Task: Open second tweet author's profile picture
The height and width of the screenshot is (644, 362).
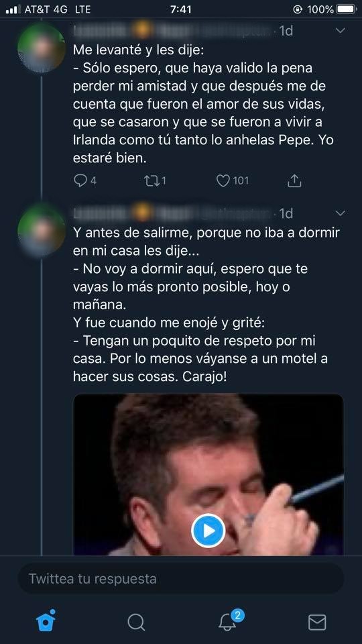Action: click(42, 230)
